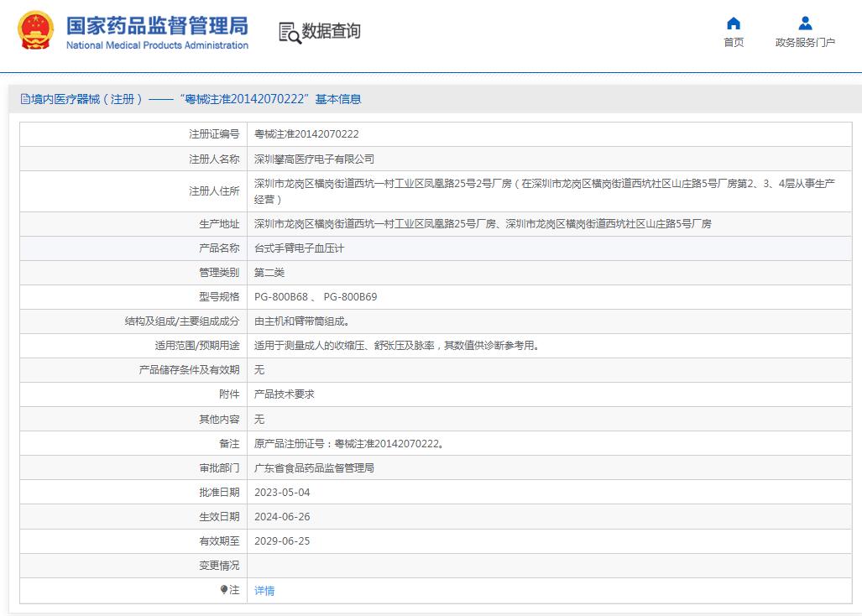The height and width of the screenshot is (616, 862).
Task: Select model spec PG-800B68、PG-800B69
Action: coord(316,297)
